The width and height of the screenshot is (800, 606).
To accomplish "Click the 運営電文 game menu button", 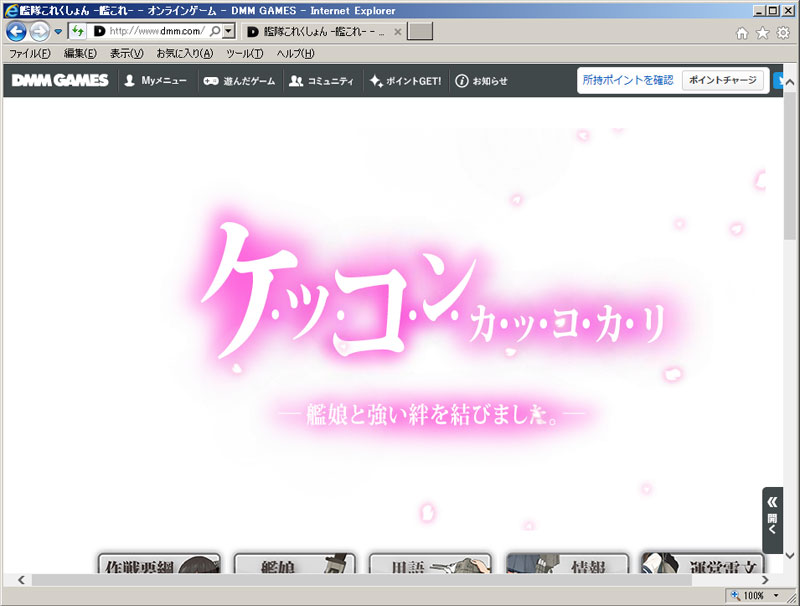I will pyautogui.click(x=703, y=564).
